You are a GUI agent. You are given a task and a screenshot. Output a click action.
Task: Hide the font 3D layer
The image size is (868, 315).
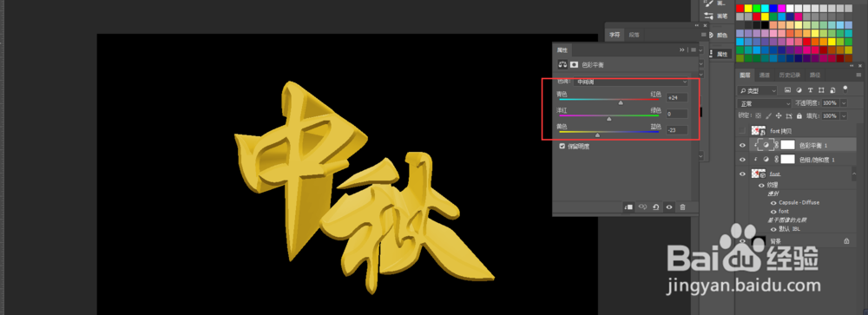coord(742,174)
